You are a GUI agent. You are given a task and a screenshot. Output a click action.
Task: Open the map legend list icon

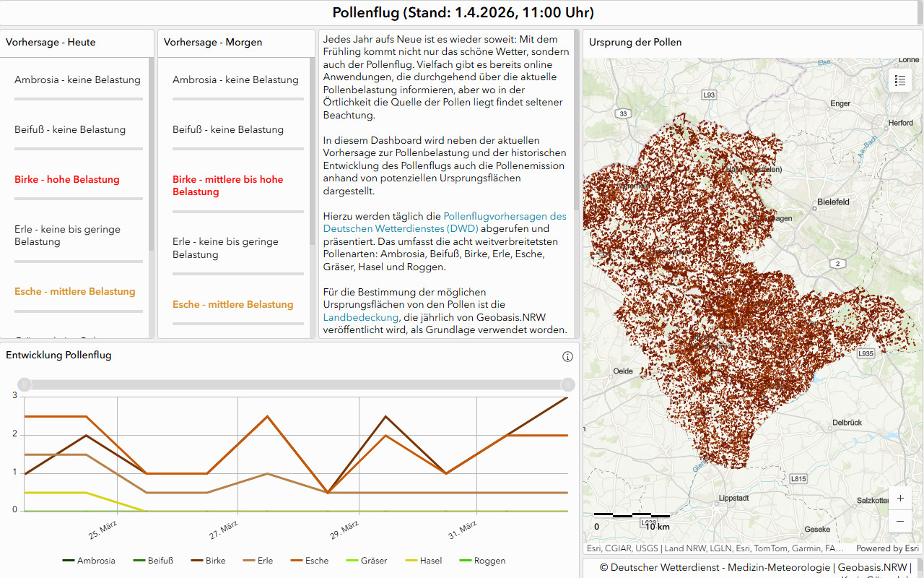coord(900,80)
